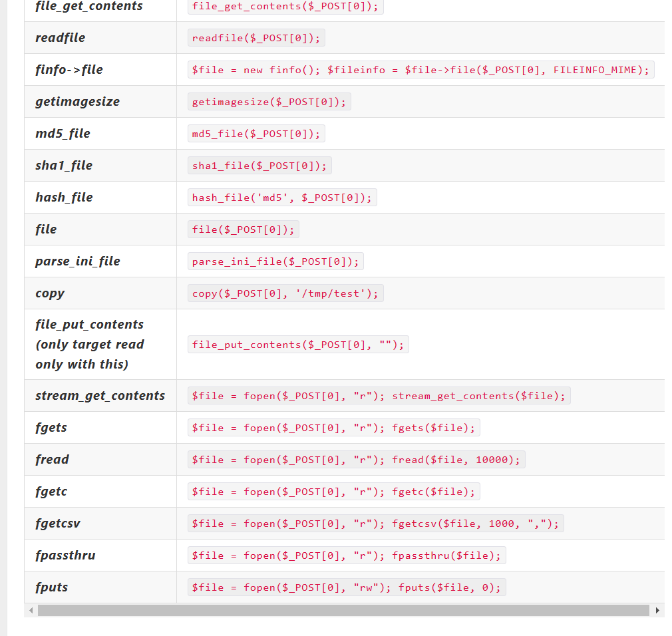This screenshot has height=636, width=672.
Task: Click the readfile($_POST[0]); code snippet
Action: [x=256, y=38]
